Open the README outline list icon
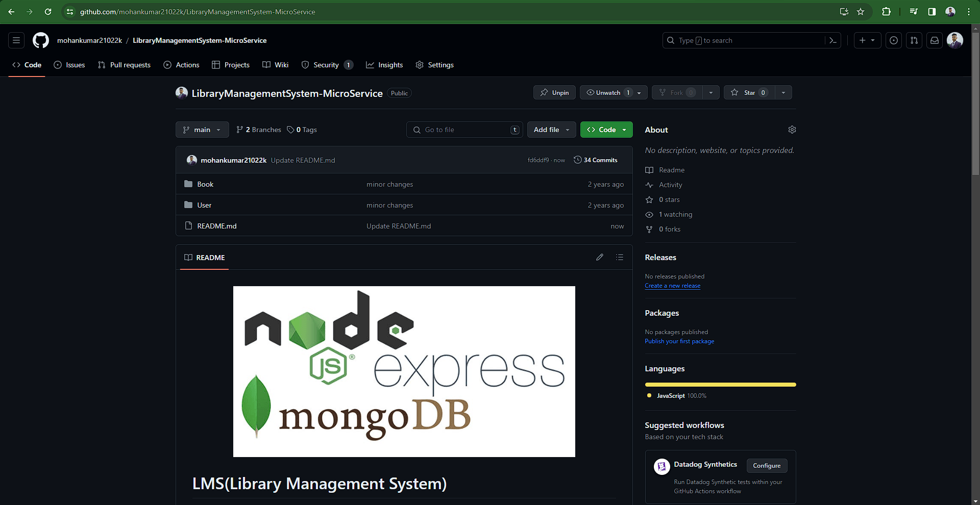980x505 pixels. coord(620,257)
